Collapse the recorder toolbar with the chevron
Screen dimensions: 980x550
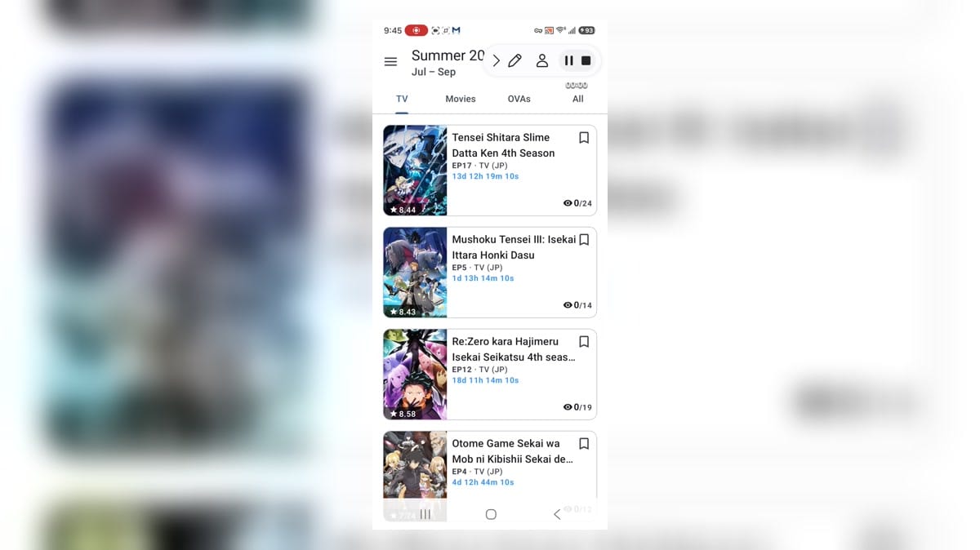click(x=496, y=60)
